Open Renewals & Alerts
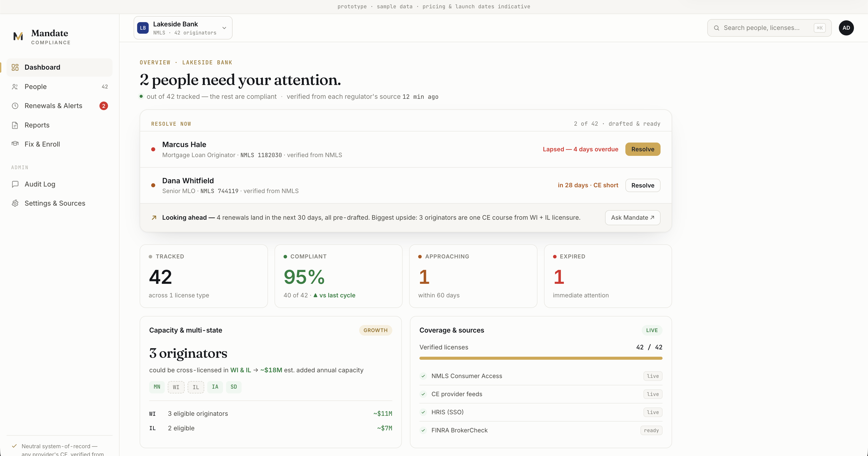Viewport: 868px width, 456px height. (x=60, y=106)
